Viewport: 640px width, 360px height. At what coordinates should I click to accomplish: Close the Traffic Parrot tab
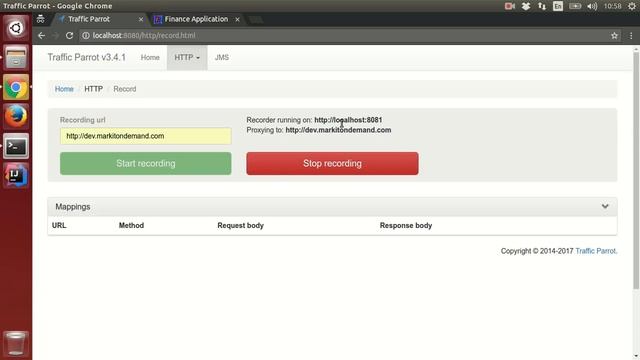pos(141,19)
